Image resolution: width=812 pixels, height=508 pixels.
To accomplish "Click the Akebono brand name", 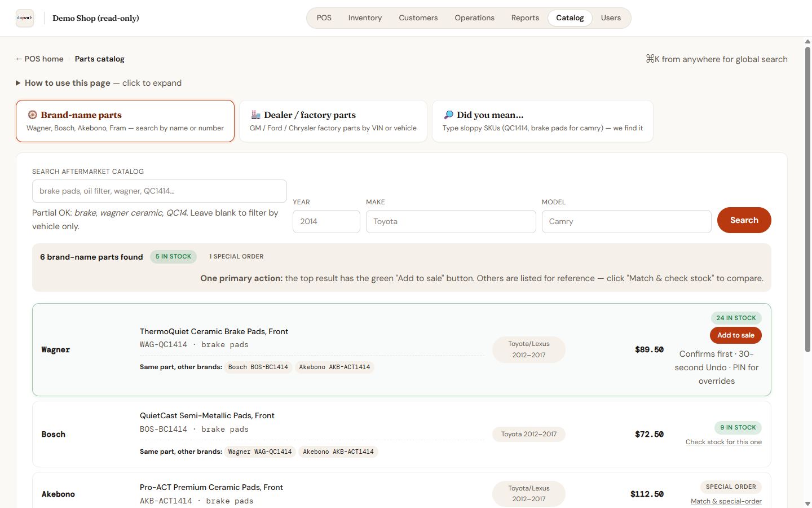I will [58, 494].
